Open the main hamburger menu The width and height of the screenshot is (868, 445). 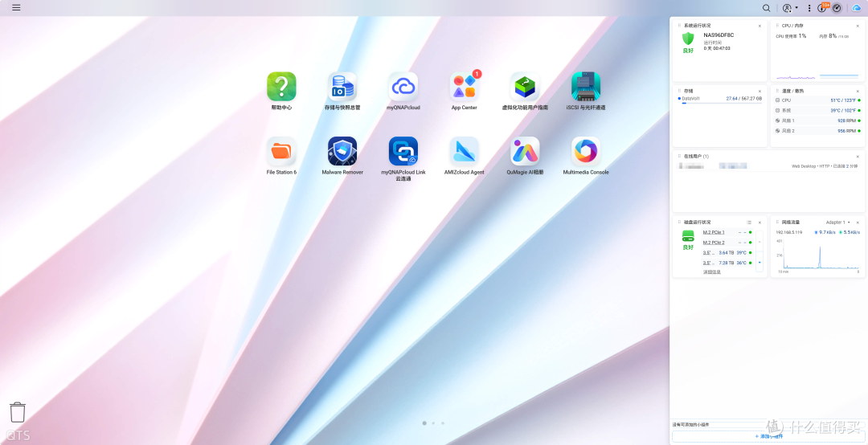coord(16,8)
